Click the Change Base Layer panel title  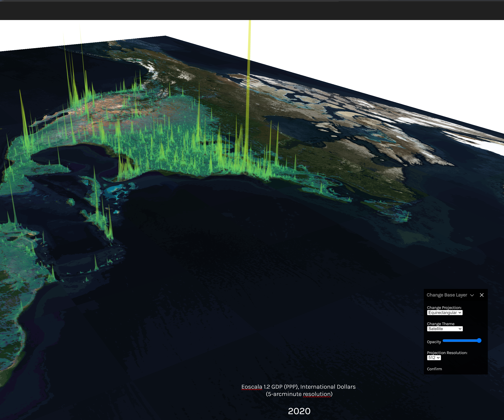tap(447, 295)
